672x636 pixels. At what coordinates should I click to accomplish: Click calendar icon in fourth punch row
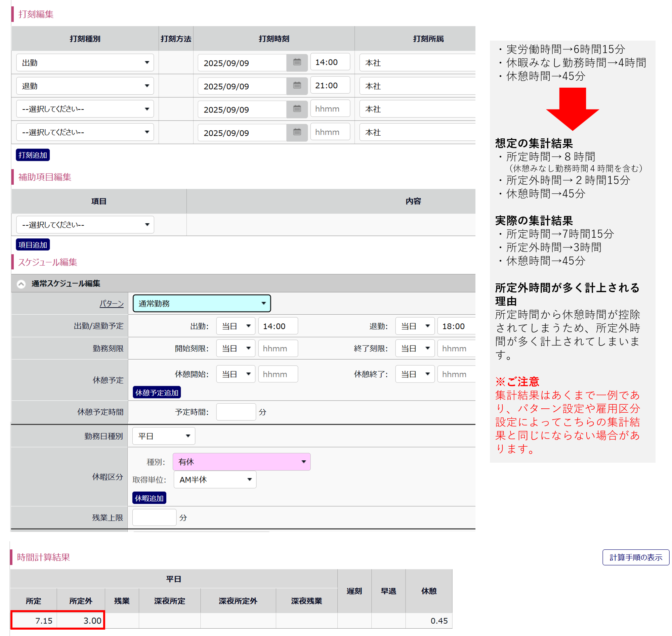click(x=297, y=132)
